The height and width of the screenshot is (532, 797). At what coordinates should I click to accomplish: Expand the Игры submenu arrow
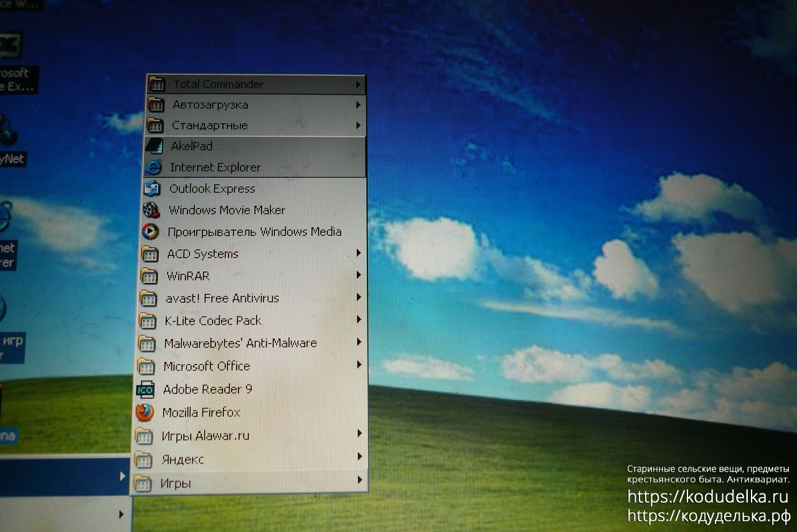(x=359, y=480)
